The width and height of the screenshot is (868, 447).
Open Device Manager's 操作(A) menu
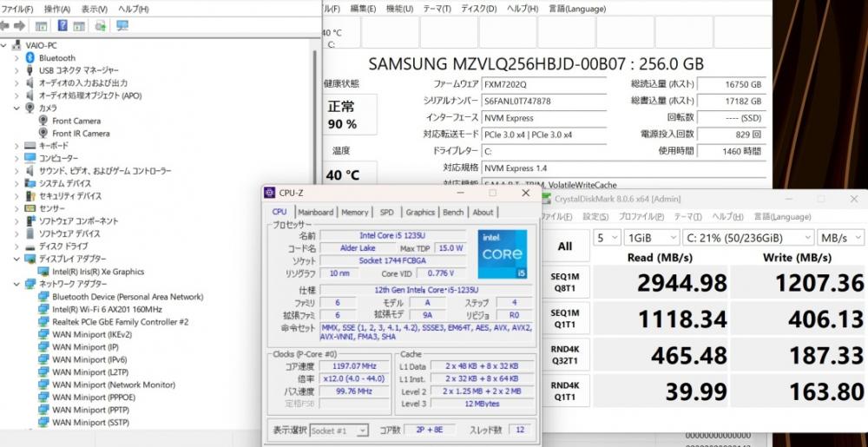coord(57,10)
